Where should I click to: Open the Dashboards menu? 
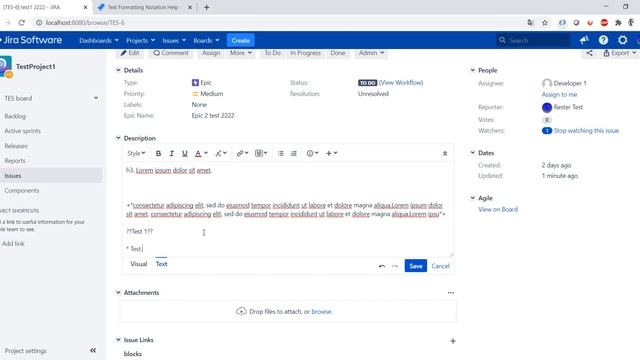coord(99,40)
